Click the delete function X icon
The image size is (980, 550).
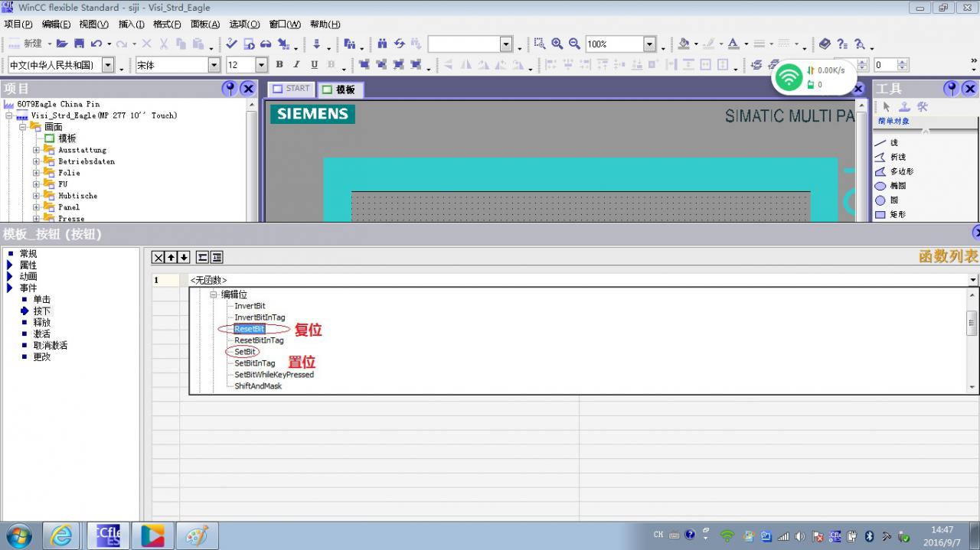coord(158,257)
